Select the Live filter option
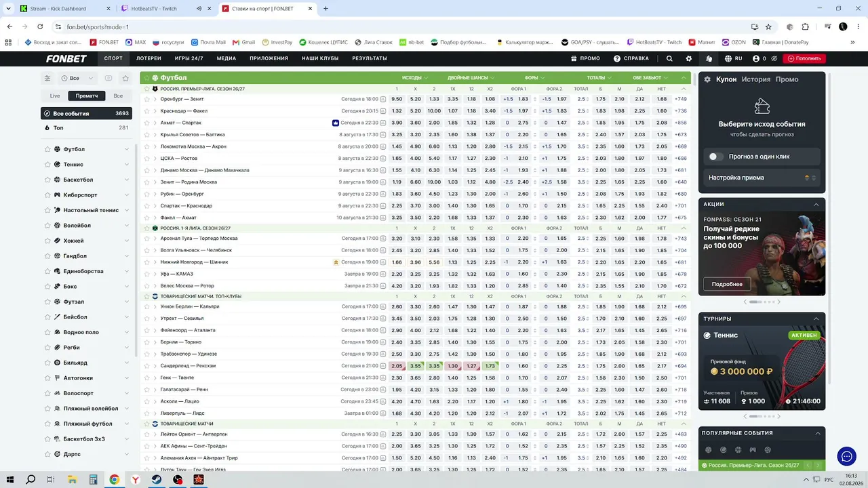Screen dimensions: 868x488 tap(55, 96)
